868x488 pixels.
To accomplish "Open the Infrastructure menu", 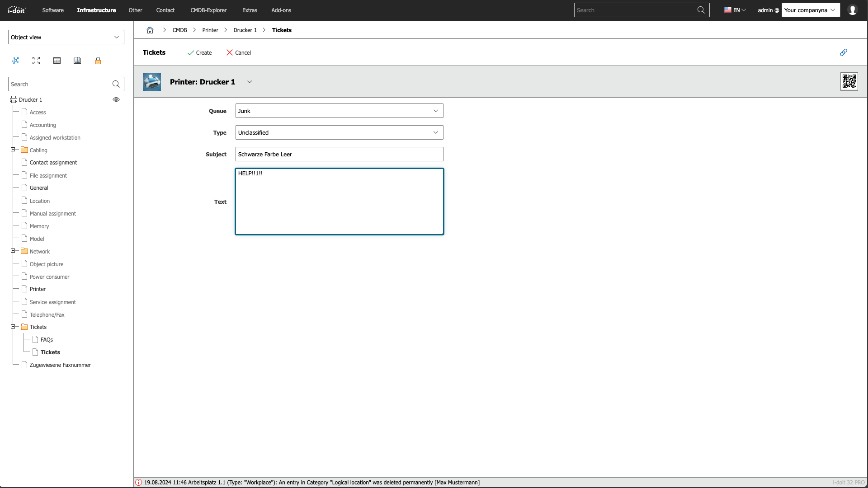I will click(x=96, y=10).
